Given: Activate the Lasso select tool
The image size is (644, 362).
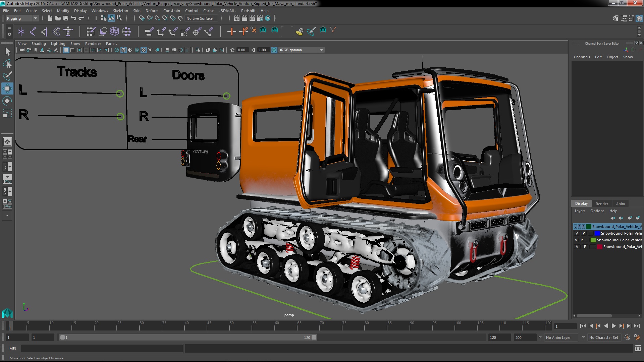Looking at the screenshot, I should 7,64.
